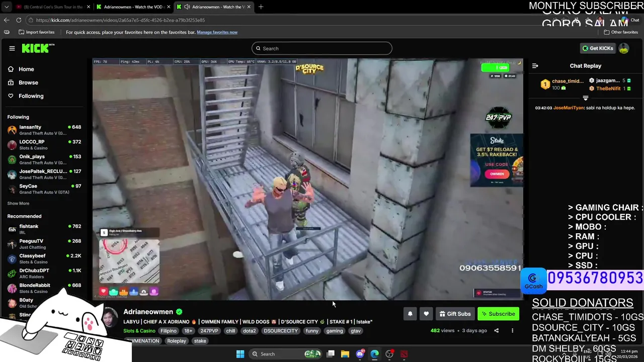This screenshot has height=362, width=644.
Task: Click the lansan1ty avatar icon
Action: pyautogui.click(x=12, y=130)
